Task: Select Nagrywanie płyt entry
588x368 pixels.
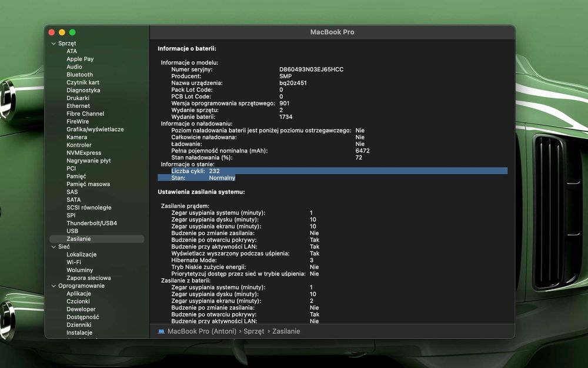Action: [89, 161]
